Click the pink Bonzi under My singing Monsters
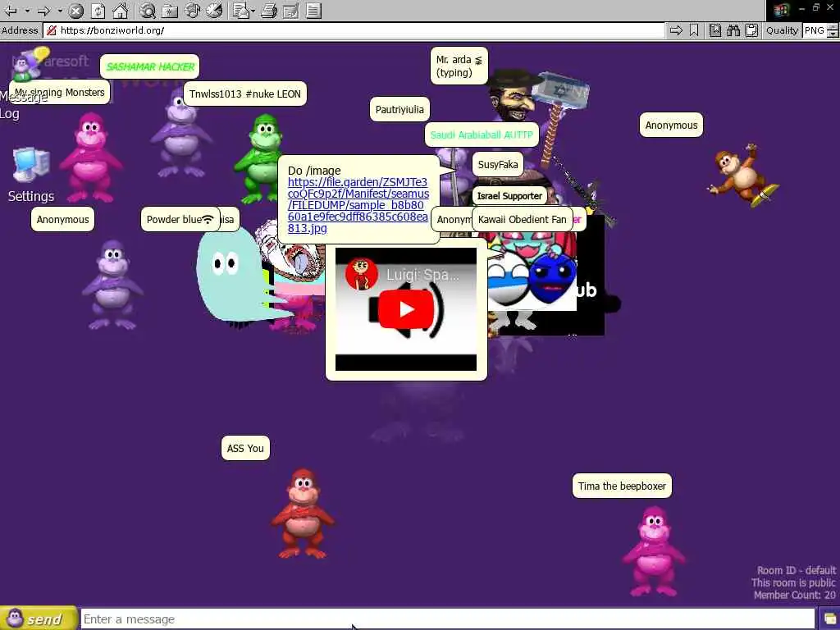This screenshot has height=630, width=840. (90, 157)
